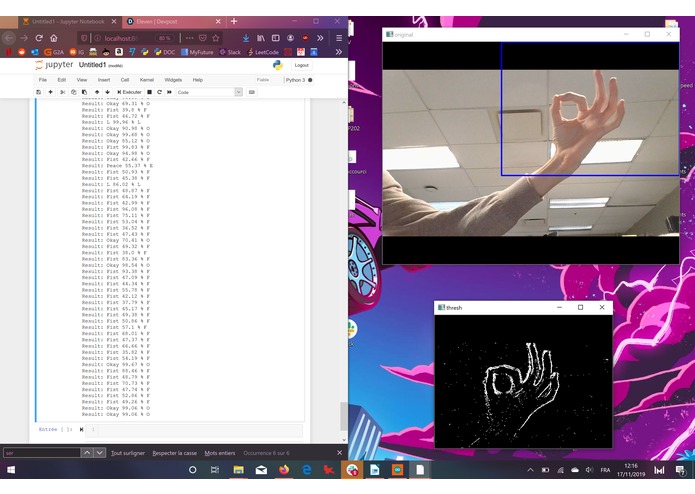Open the File menu in Jupyter
This screenshot has height=494, width=695.
click(x=43, y=80)
